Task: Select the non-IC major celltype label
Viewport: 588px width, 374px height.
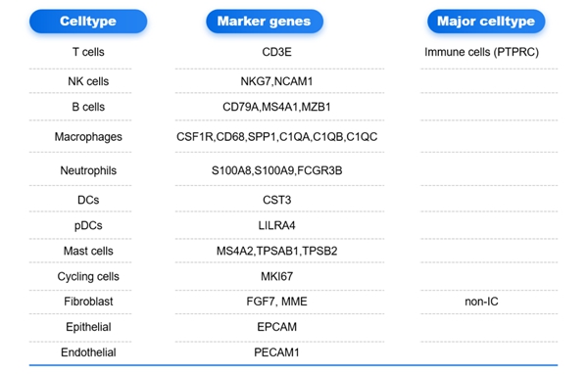Action: click(481, 302)
